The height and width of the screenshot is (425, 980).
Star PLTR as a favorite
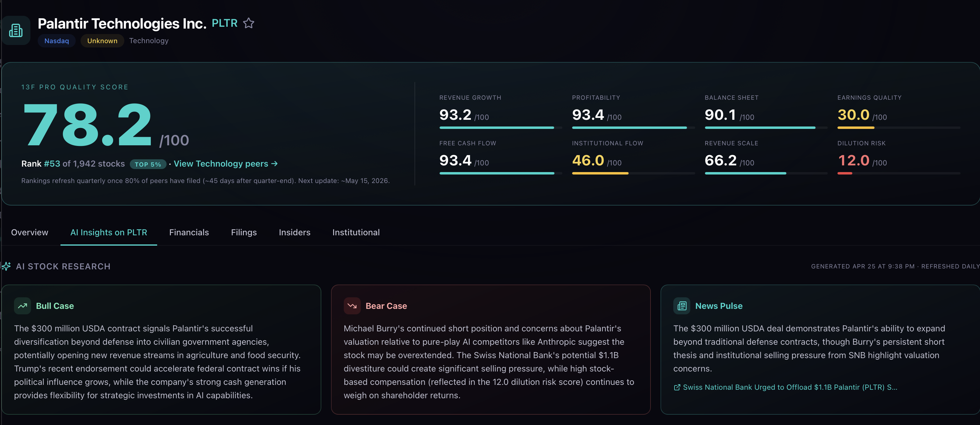248,23
